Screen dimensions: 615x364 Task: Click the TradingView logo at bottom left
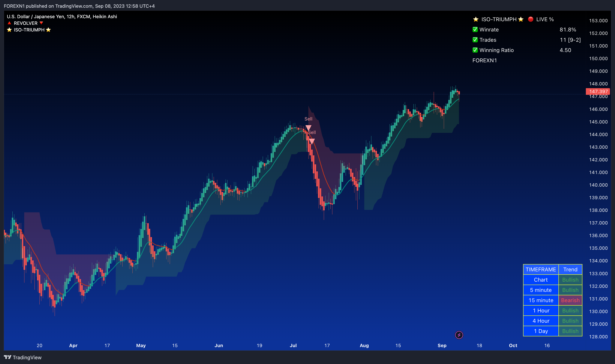[x=8, y=357]
